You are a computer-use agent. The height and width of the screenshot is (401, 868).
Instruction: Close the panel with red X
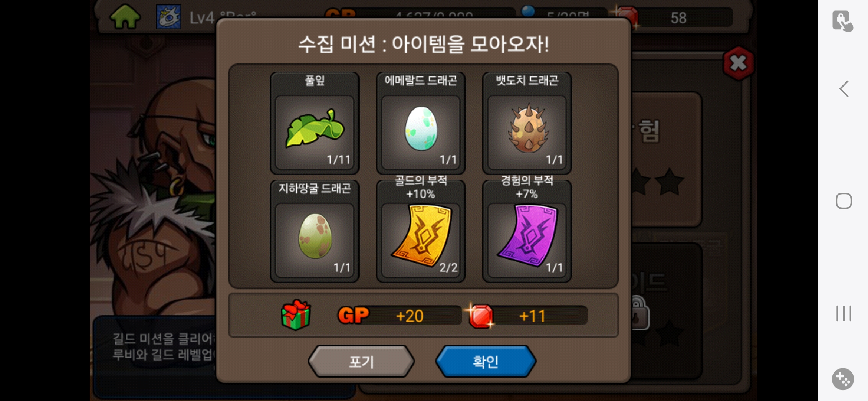738,63
